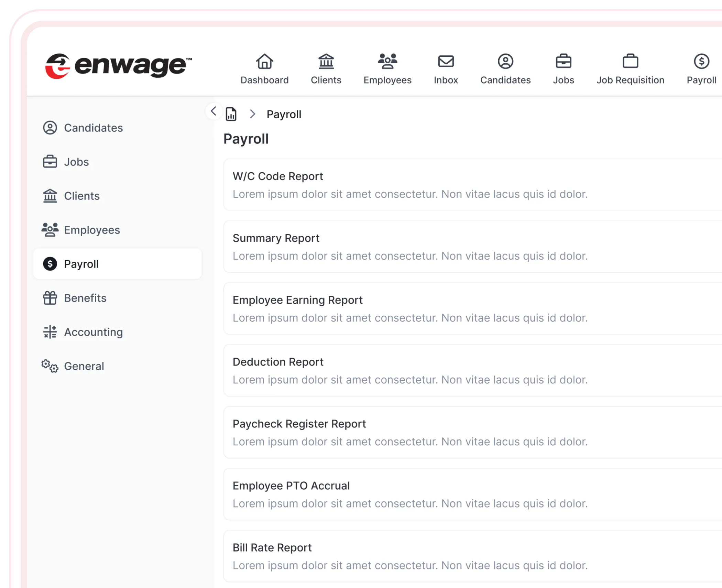The image size is (722, 588).
Task: Open Clients bank icon in top navigation
Action: pyautogui.click(x=326, y=62)
